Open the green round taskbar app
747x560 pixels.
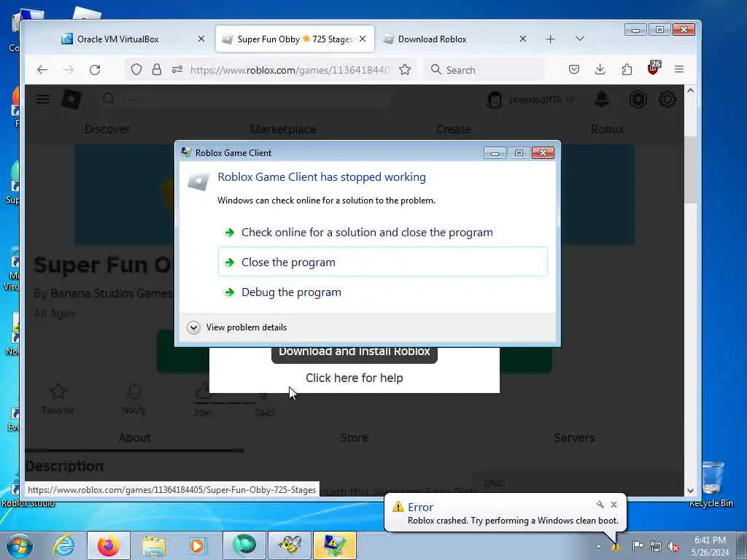coord(244,545)
